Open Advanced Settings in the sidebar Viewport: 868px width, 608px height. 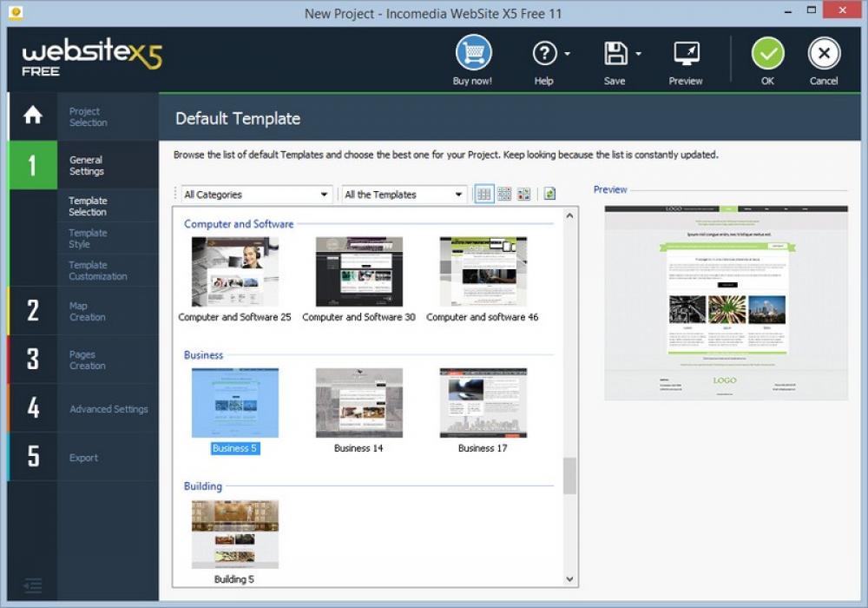point(108,409)
